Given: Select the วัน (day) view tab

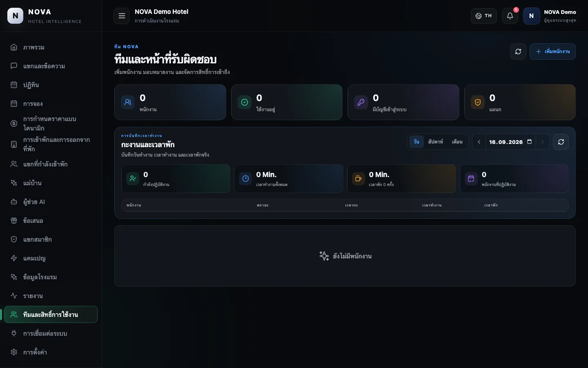Looking at the screenshot, I should 416,142.
